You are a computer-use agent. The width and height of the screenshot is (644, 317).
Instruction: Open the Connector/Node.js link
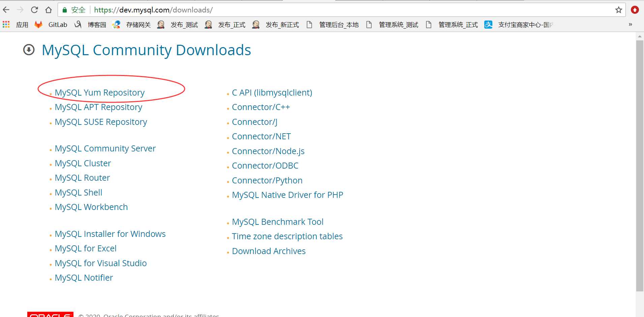point(268,151)
